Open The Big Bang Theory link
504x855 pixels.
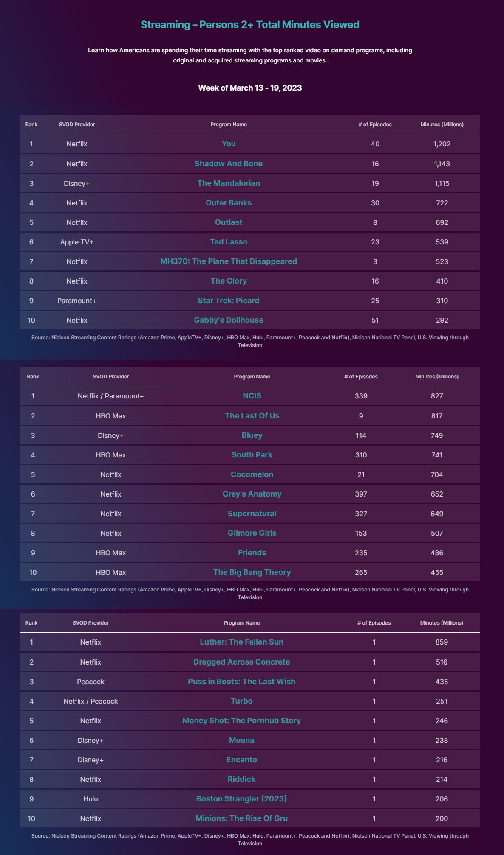coord(252,572)
